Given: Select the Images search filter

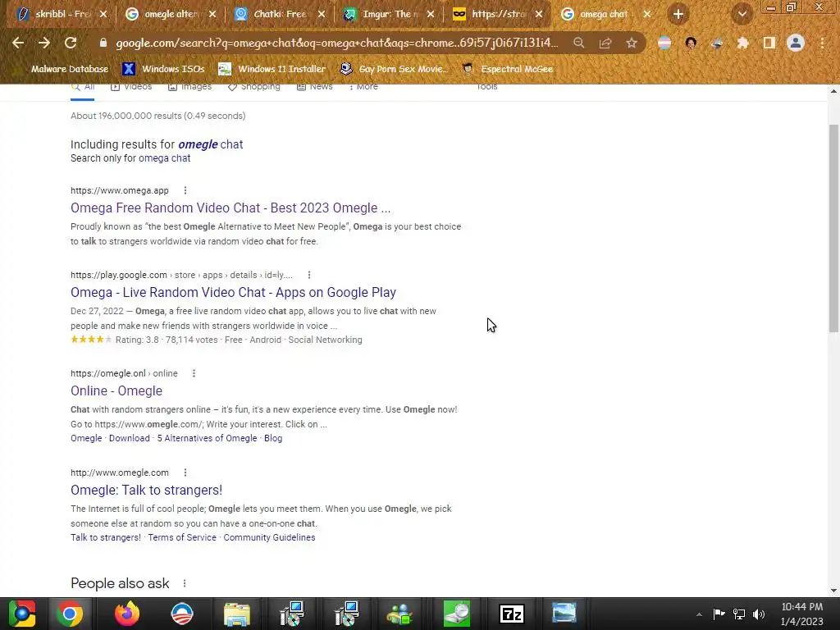Looking at the screenshot, I should 189,87.
